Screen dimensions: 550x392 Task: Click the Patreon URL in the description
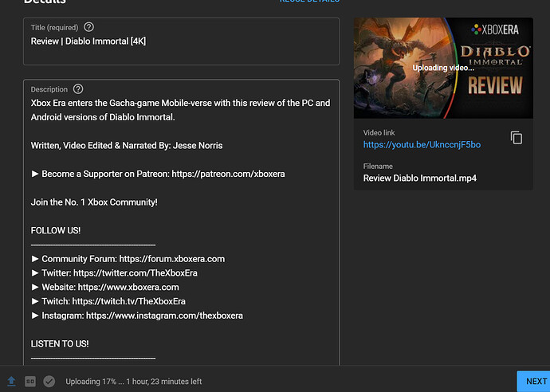[x=228, y=174]
